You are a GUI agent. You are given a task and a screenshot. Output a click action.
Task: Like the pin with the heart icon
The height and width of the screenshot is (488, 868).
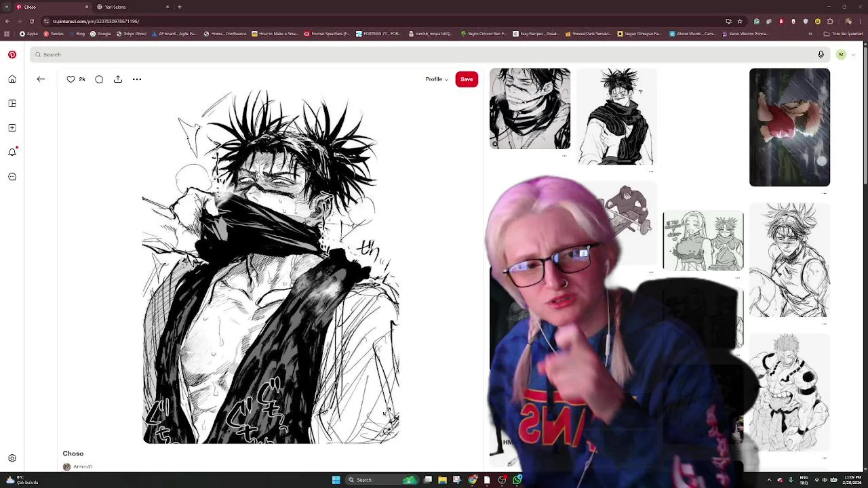[71, 79]
